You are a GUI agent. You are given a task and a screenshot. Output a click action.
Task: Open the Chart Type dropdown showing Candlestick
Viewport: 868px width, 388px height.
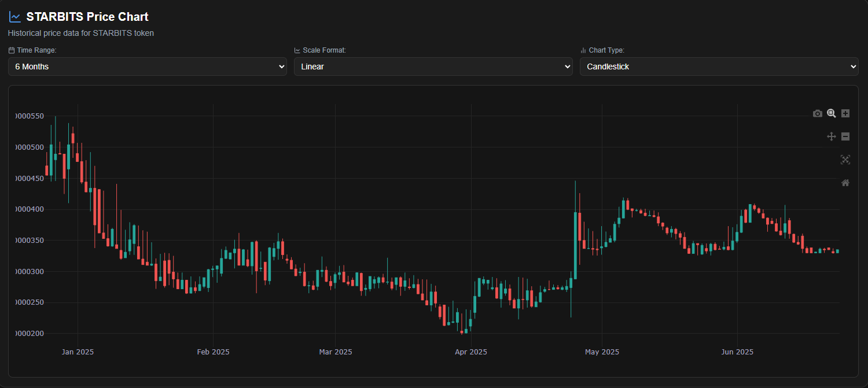(719, 66)
